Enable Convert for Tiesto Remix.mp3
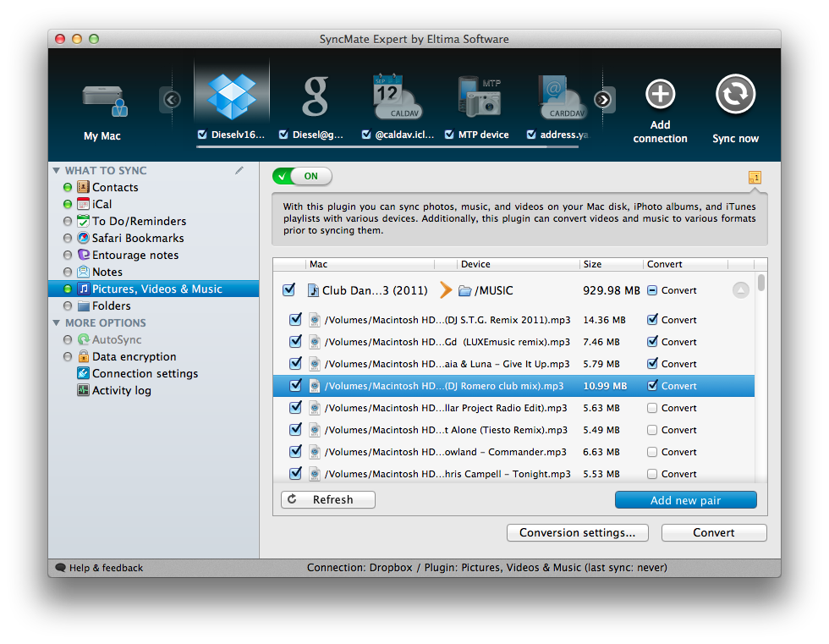 click(x=652, y=430)
